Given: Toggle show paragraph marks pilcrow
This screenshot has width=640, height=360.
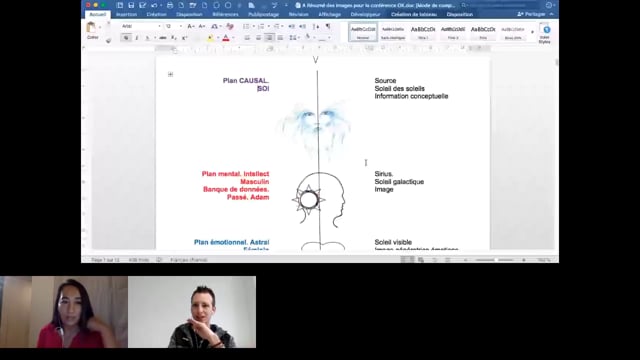Looking at the screenshot, I should pyautogui.click(x=328, y=26).
